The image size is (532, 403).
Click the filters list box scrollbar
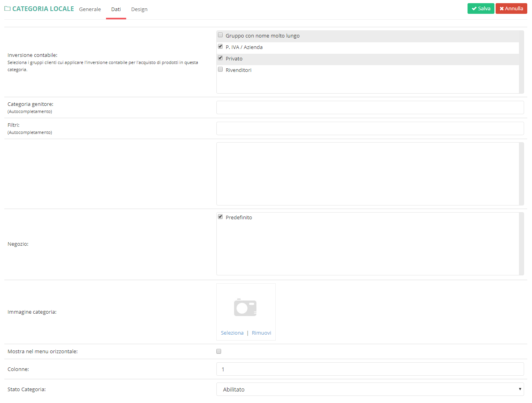click(521, 174)
